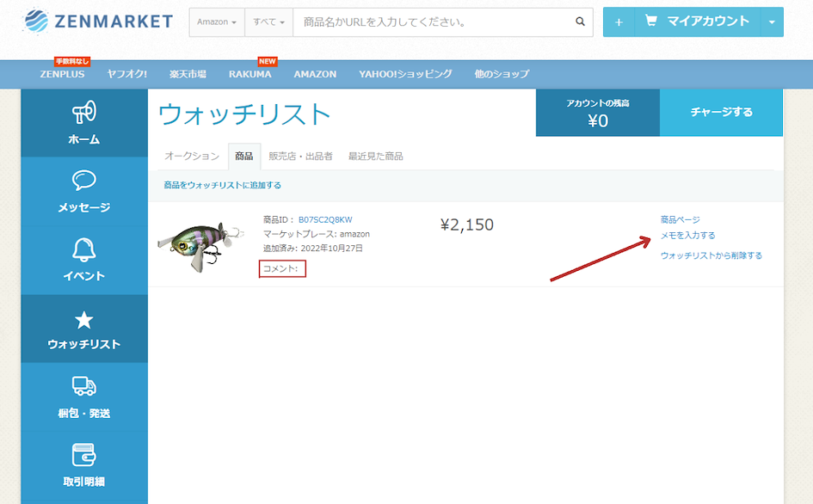Open product ID B07SC2Q8KW link
Image resolution: width=813 pixels, height=504 pixels.
coord(325,220)
